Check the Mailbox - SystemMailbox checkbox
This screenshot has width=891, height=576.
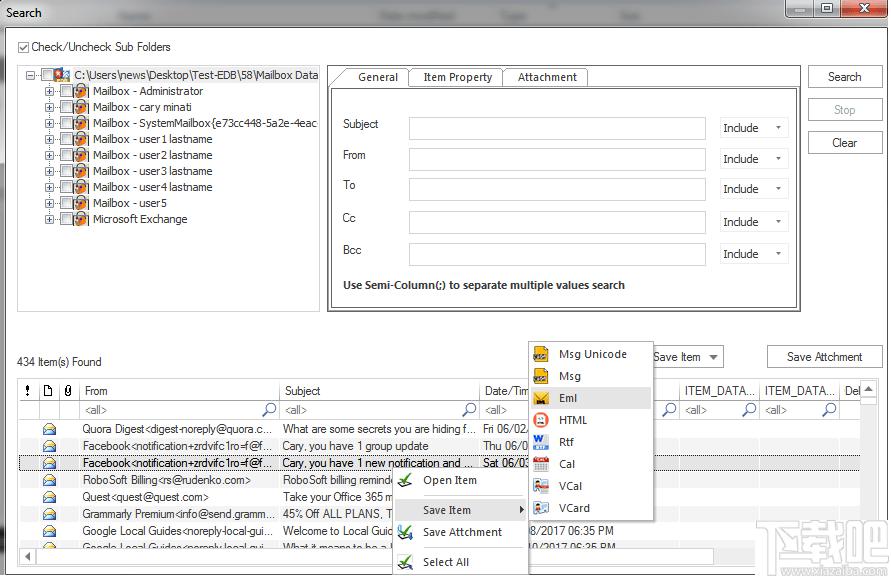[66, 123]
